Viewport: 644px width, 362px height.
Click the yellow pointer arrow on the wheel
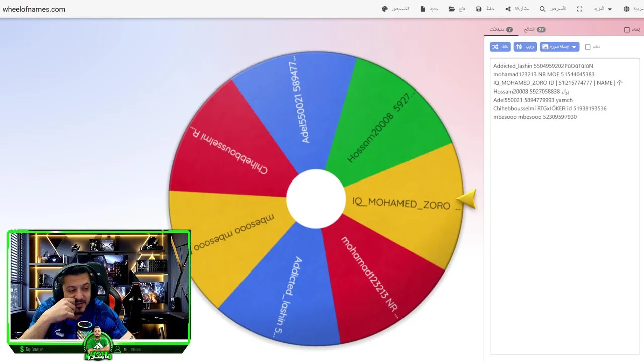click(467, 200)
